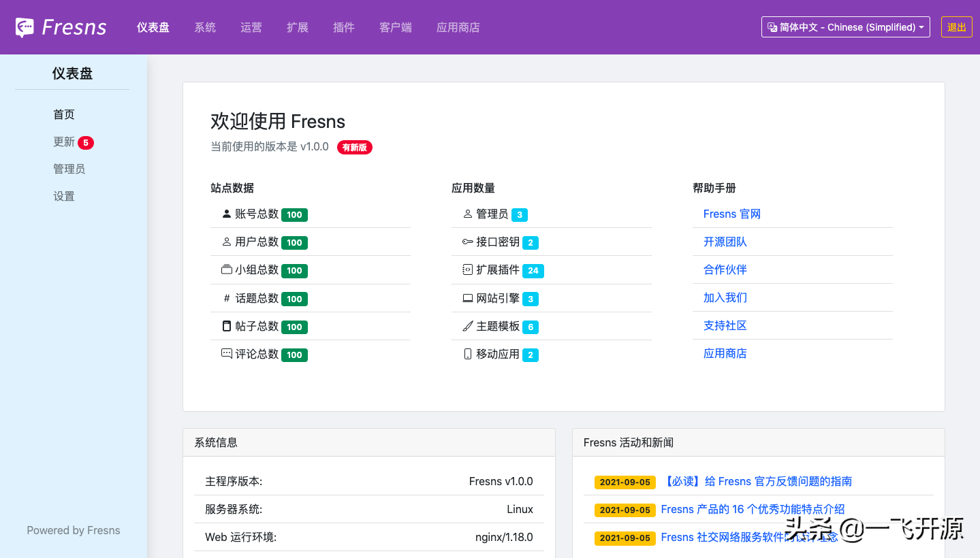This screenshot has height=558, width=980.
Task: Click the 帖子总数 document icon
Action: tap(227, 326)
